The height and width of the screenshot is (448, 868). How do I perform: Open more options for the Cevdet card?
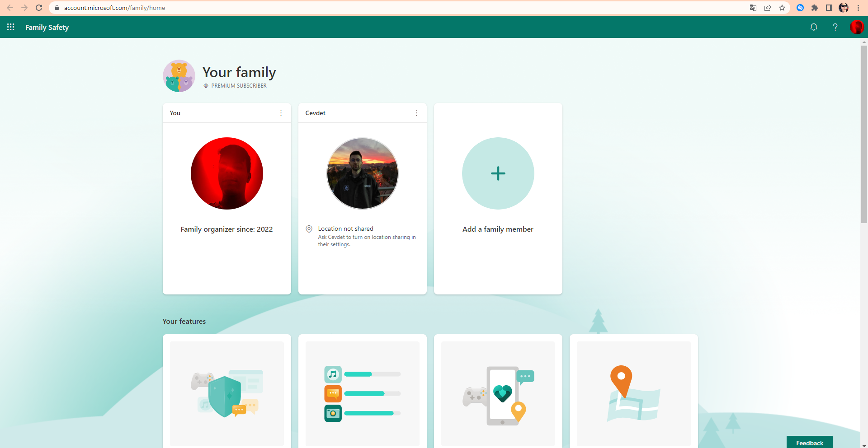click(x=417, y=113)
